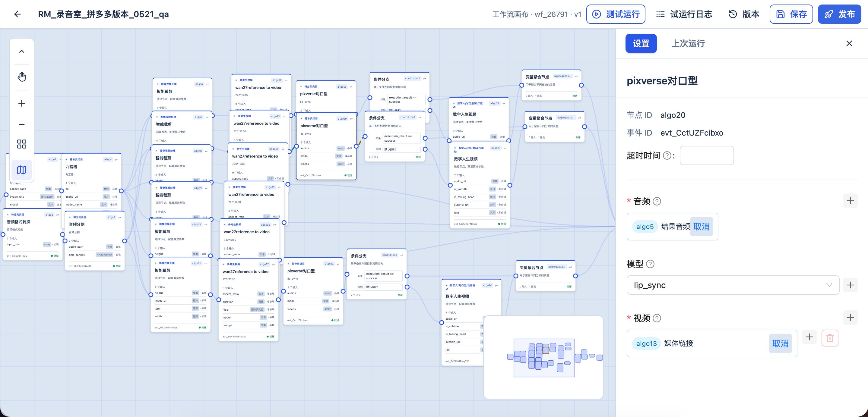This screenshot has width=868, height=417.
Task: Zoom out with the minus icon
Action: [x=22, y=124]
